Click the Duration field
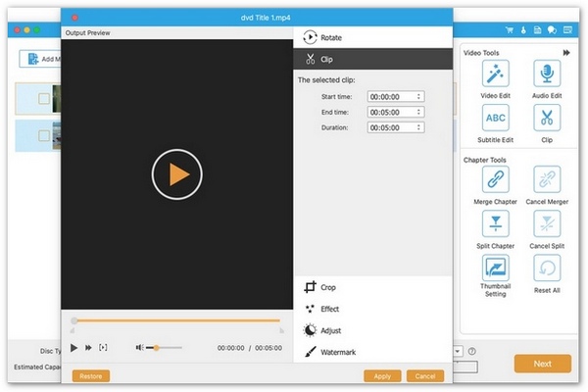Image resolution: width=588 pixels, height=392 pixels. click(396, 127)
